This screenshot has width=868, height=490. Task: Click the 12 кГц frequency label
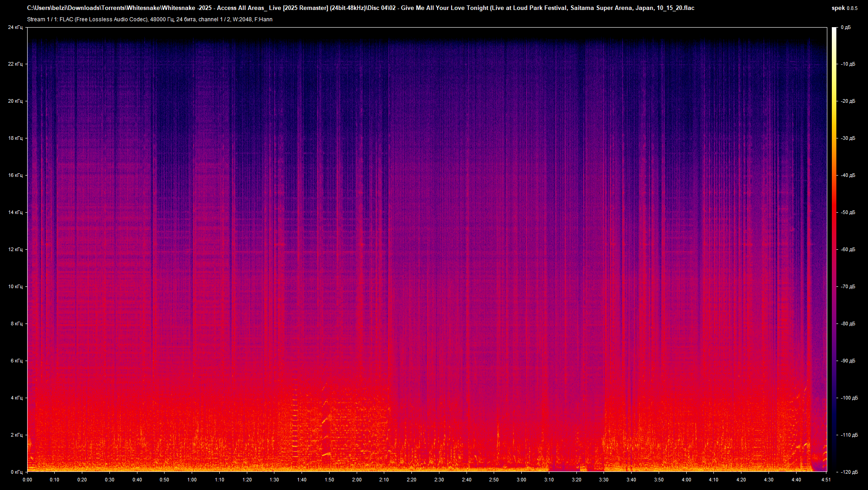(x=15, y=249)
